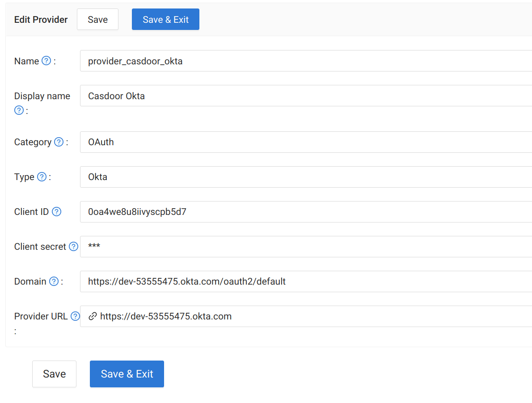Click the chain link icon in Provider URL

(x=93, y=316)
